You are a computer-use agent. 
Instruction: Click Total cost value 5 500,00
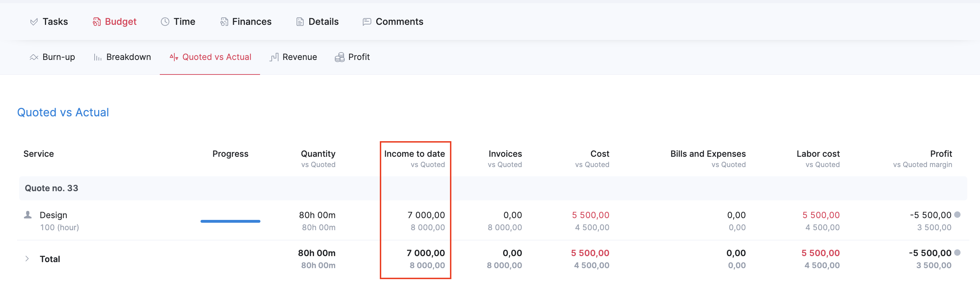(x=590, y=253)
